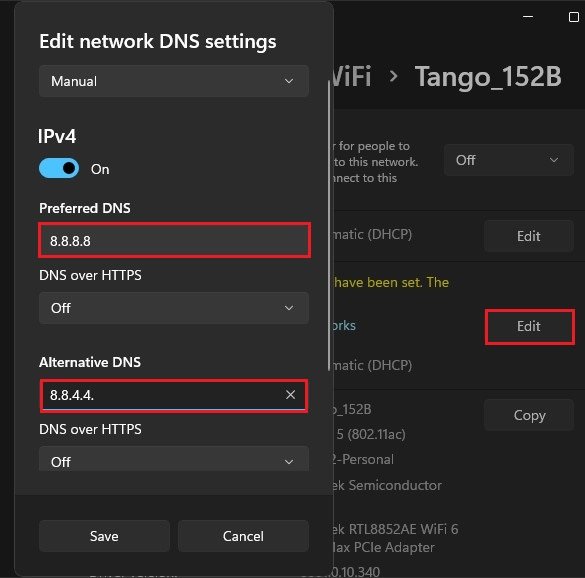Click the breadcrumb chevron before Tango_152B
This screenshot has height=578, width=585.
pos(393,76)
